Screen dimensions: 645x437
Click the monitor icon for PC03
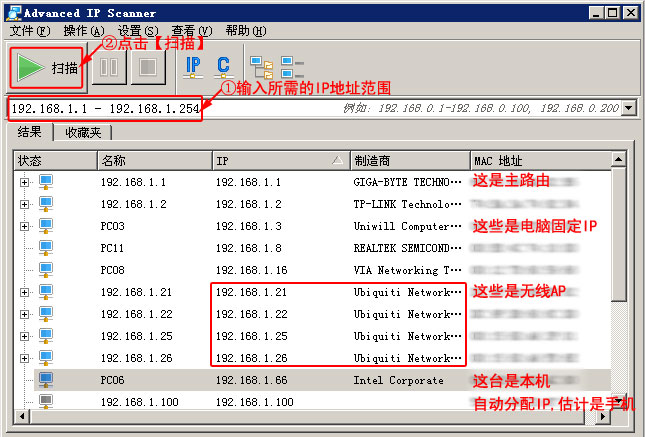click(45, 226)
